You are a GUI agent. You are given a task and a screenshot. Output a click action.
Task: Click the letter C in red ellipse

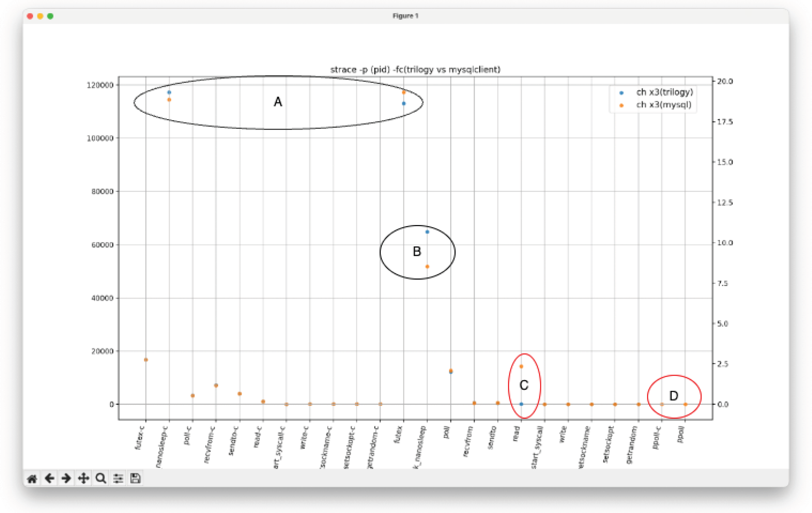tap(524, 385)
